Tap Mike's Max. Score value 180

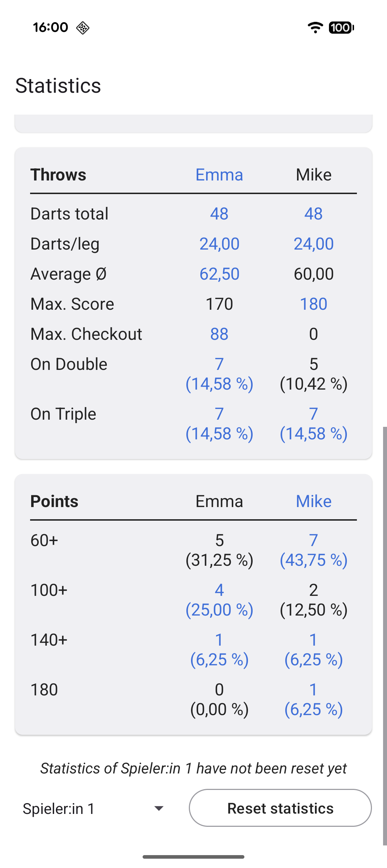pyautogui.click(x=314, y=304)
